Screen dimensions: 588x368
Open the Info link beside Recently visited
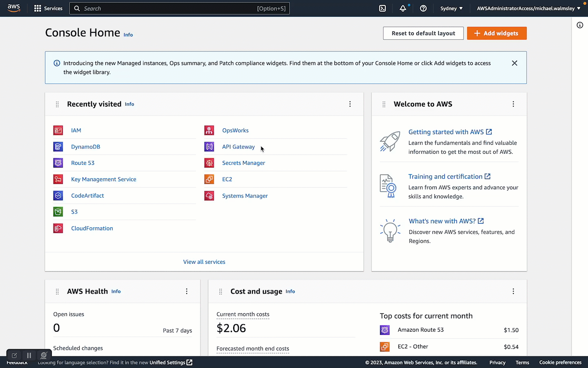129,104
